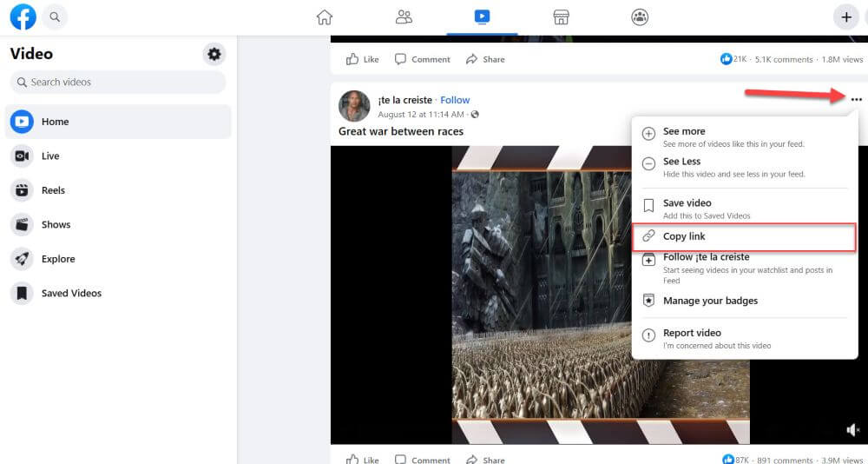Open Shows in the Video sidebar
868x464 pixels.
tap(118, 224)
